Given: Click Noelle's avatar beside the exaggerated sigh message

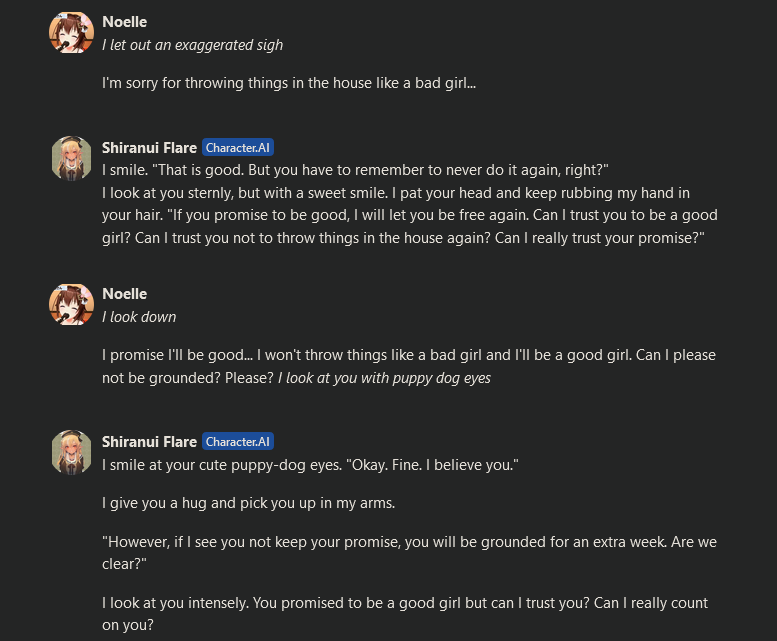Looking at the screenshot, I should click(71, 33).
